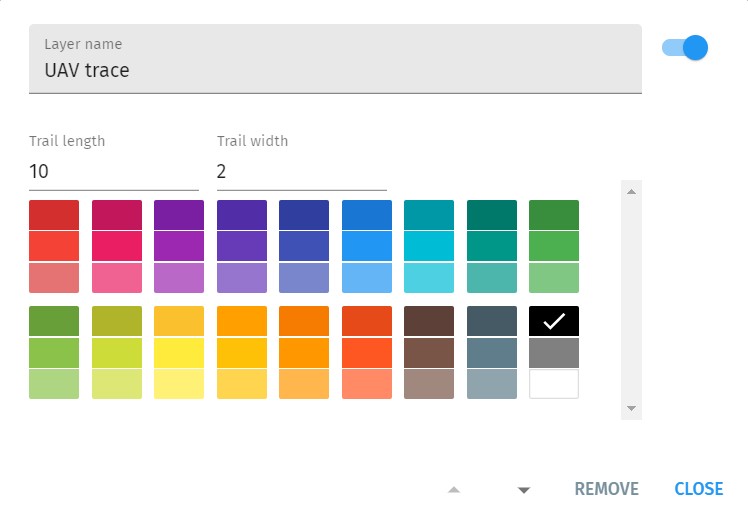Click the Trail length input field
Image resolution: width=748 pixels, height=528 pixels.
[113, 172]
